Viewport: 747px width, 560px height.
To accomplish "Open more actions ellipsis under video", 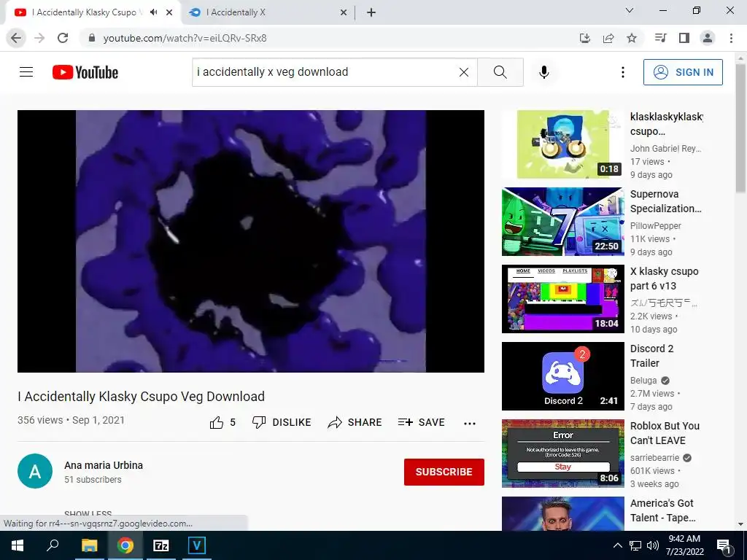I will point(470,424).
